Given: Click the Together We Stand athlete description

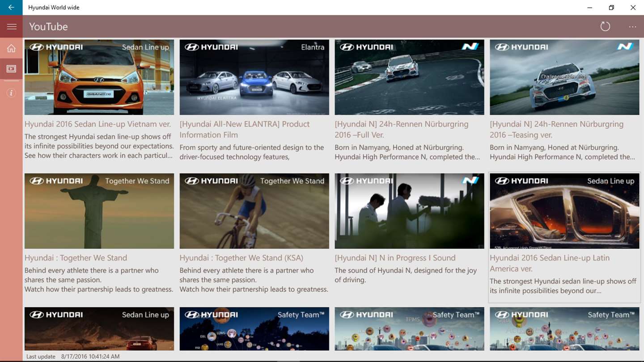Looking at the screenshot, I should click(99, 280).
